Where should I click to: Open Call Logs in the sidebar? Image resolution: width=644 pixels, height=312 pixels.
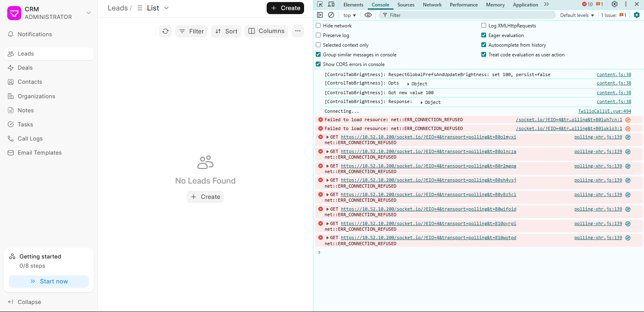point(49,138)
